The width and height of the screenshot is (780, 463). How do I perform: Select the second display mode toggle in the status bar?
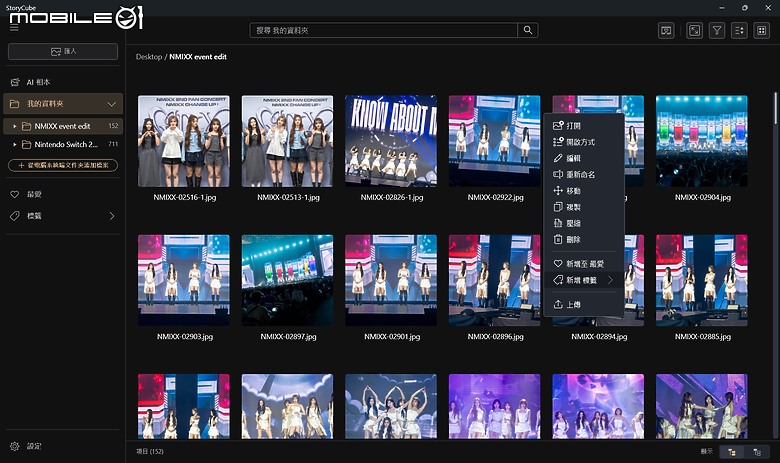[757, 452]
